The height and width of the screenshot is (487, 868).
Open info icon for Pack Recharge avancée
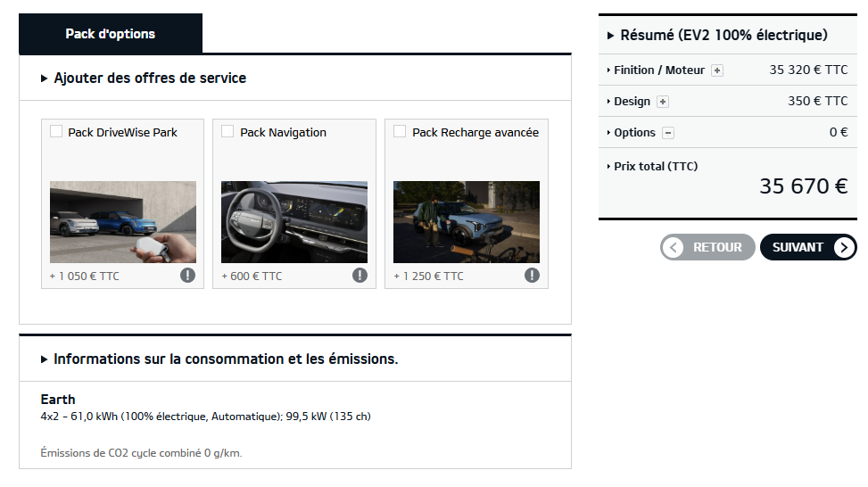pyautogui.click(x=532, y=275)
